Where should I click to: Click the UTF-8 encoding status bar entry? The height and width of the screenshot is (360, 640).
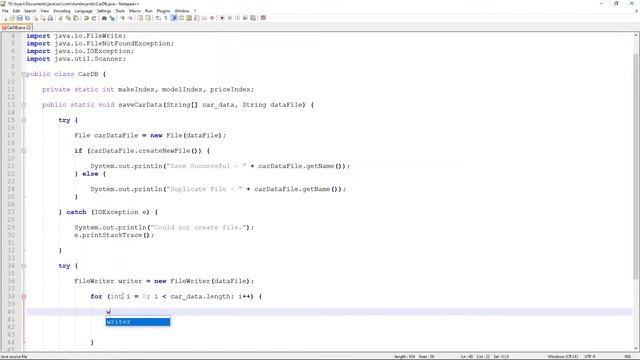pyautogui.click(x=590, y=357)
